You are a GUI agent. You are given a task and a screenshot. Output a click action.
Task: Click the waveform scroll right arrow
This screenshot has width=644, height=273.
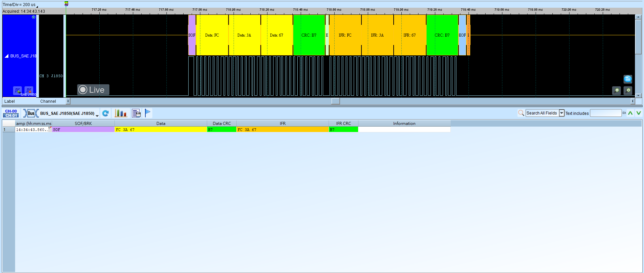633,101
